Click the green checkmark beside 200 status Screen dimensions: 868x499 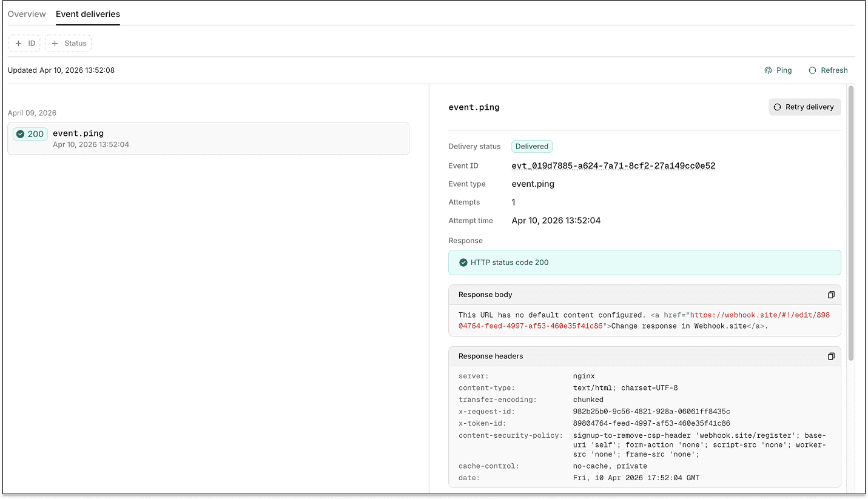[20, 134]
